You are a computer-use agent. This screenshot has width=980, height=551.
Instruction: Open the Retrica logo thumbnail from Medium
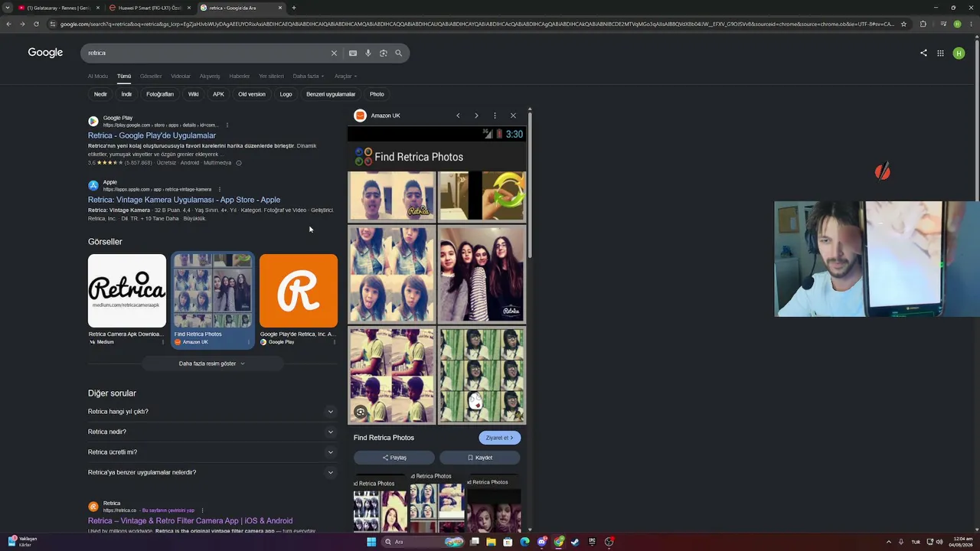[127, 291]
